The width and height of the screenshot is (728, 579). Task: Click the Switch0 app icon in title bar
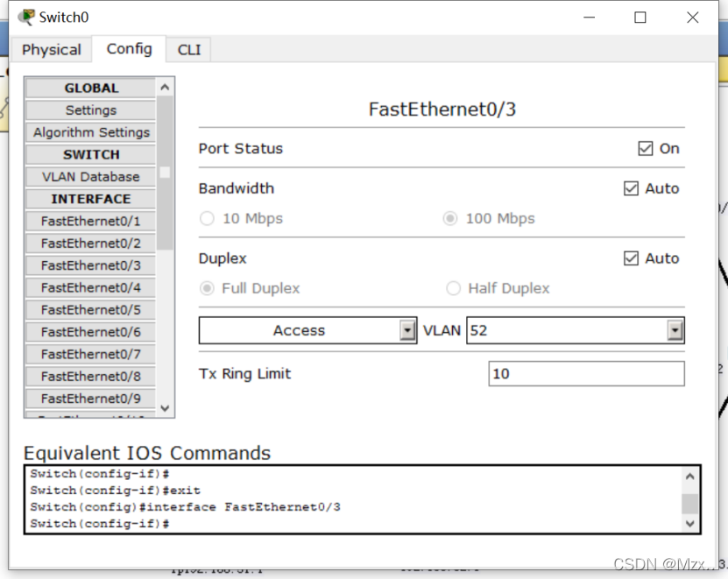click(27, 18)
